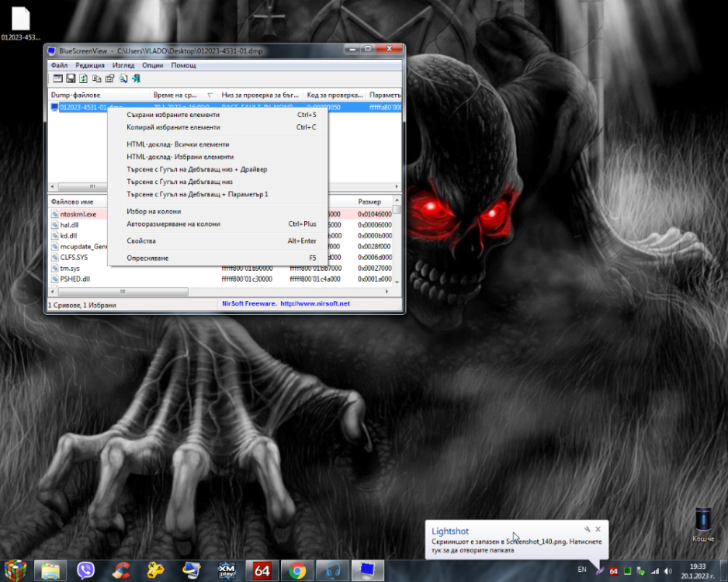Sort by Низ за проверка за бъг... column
Image resolution: width=728 pixels, height=582 pixels.
click(261, 95)
